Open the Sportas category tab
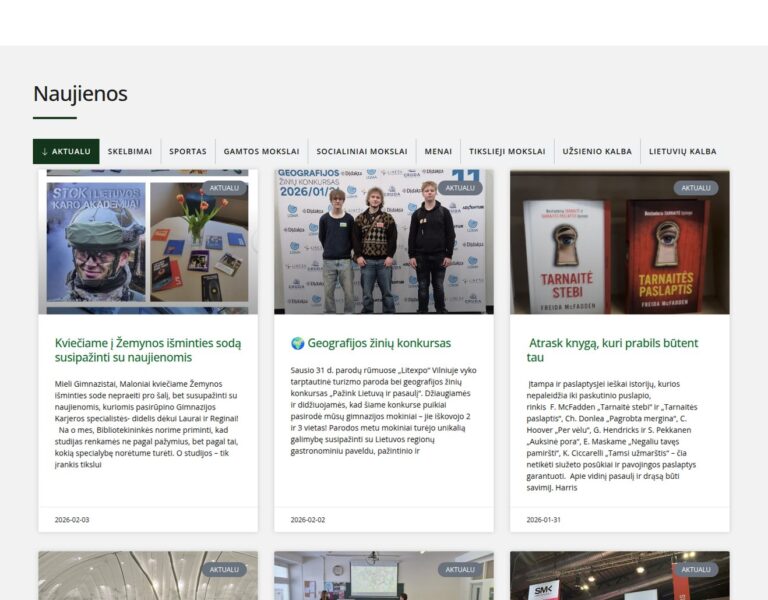The height and width of the screenshot is (600, 768). (x=188, y=152)
